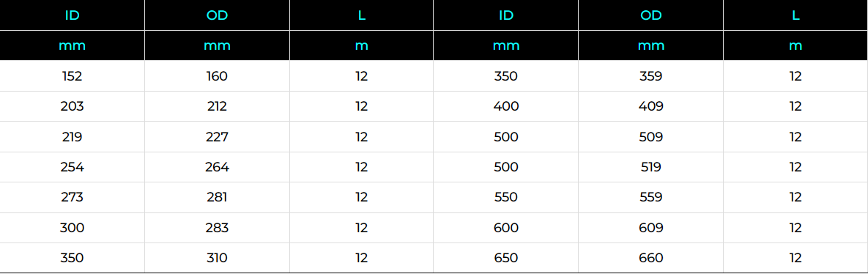Click the ID cell reading 650
This screenshot has height=274, width=868.
[x=506, y=258]
